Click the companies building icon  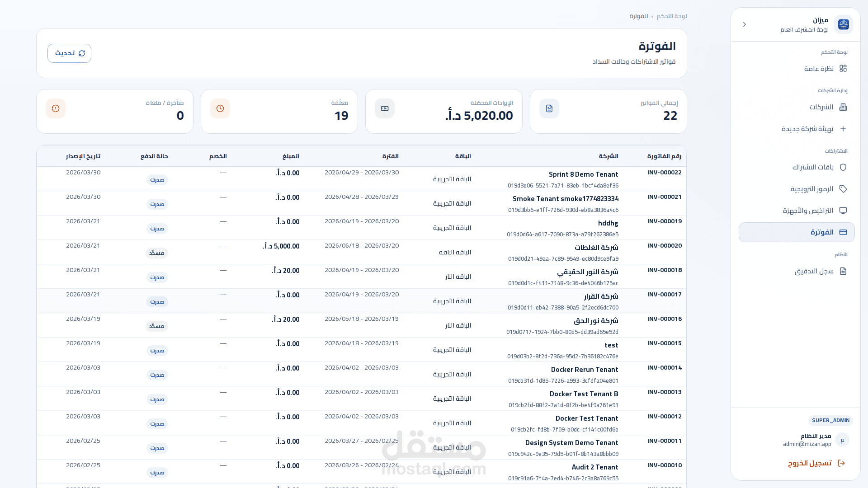[x=843, y=107]
